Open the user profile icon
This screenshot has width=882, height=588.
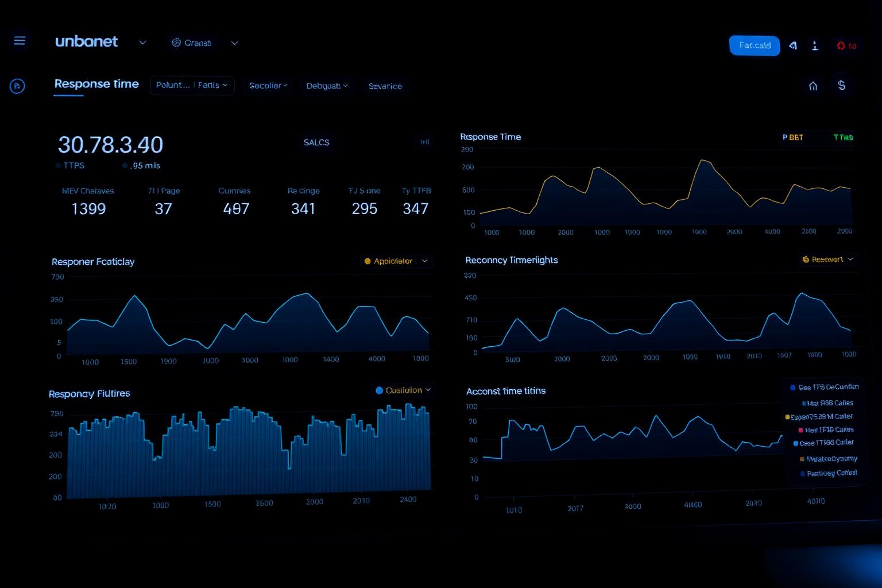pyautogui.click(x=815, y=46)
